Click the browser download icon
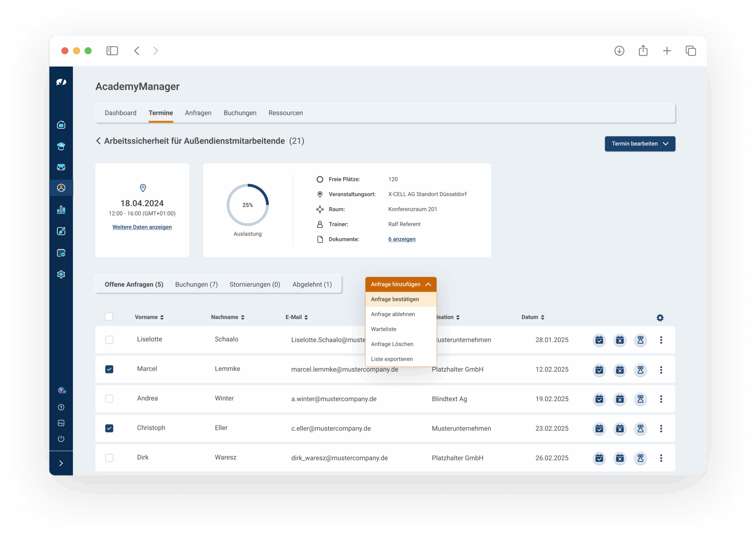 (619, 51)
